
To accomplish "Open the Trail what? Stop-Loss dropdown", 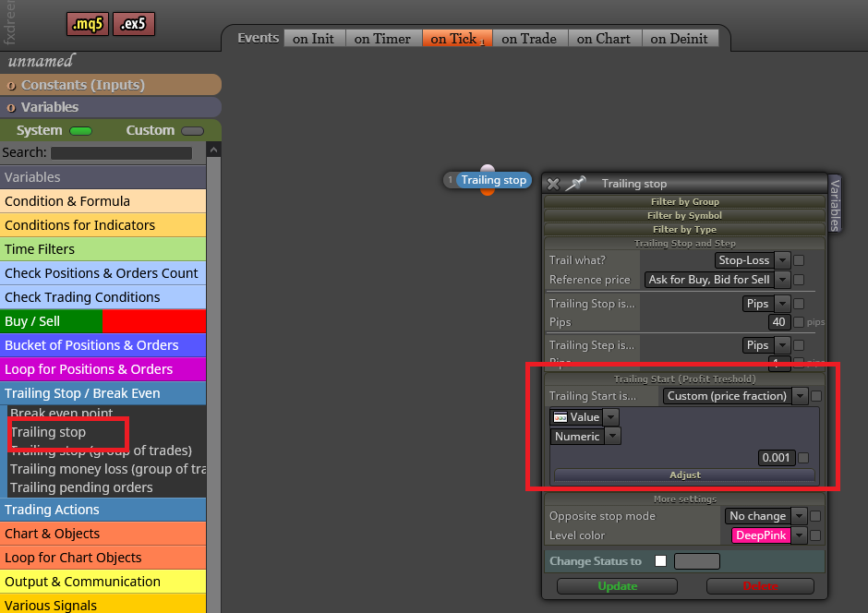I will click(752, 260).
